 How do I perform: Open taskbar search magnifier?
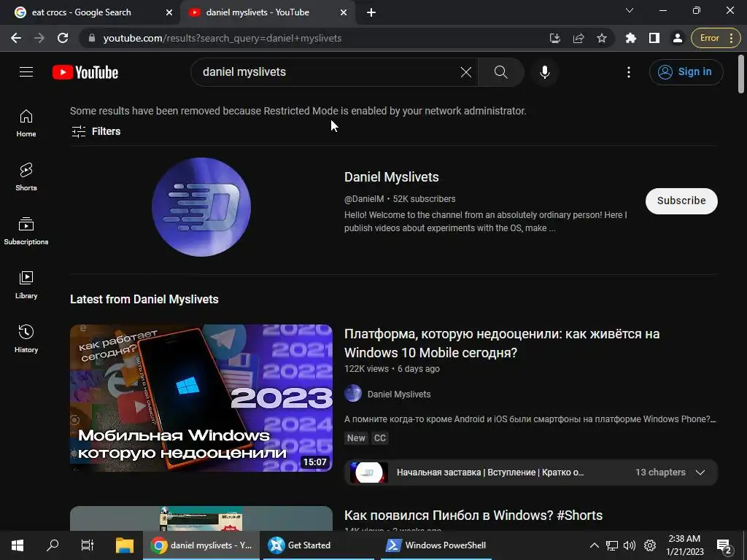53,545
